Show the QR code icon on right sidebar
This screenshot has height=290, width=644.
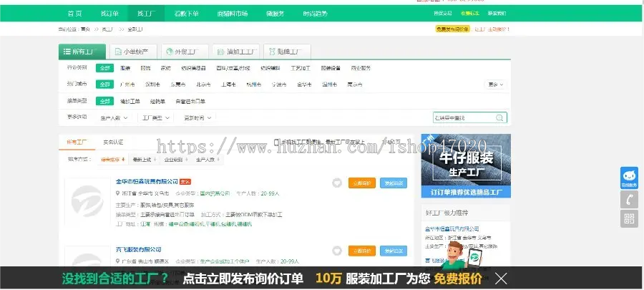629,218
